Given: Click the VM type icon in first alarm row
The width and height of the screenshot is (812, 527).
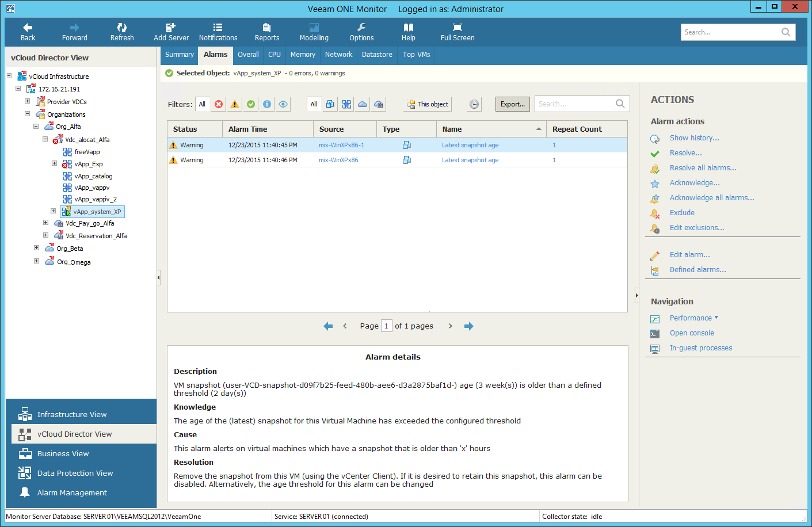Looking at the screenshot, I should (x=407, y=145).
